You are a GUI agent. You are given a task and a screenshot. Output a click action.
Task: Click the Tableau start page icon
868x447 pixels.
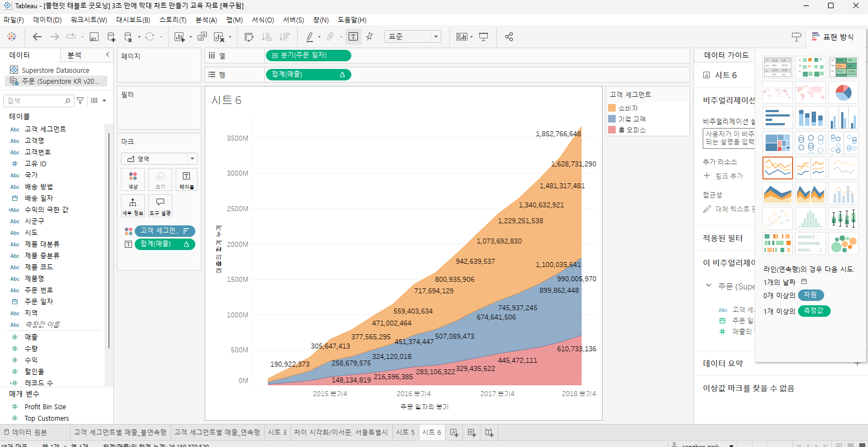point(11,37)
